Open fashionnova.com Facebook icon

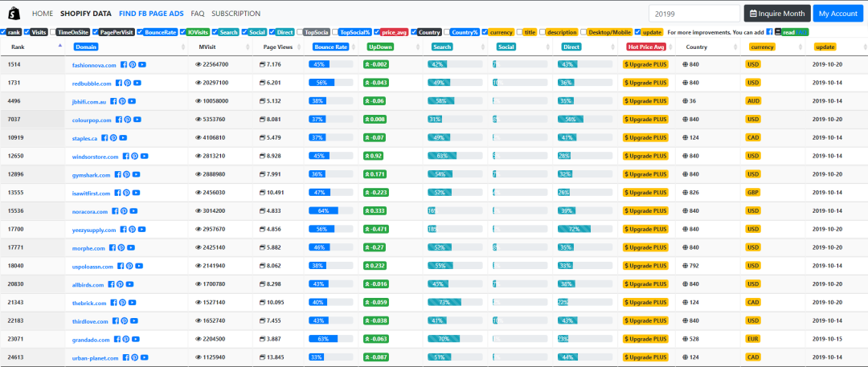coord(124,65)
